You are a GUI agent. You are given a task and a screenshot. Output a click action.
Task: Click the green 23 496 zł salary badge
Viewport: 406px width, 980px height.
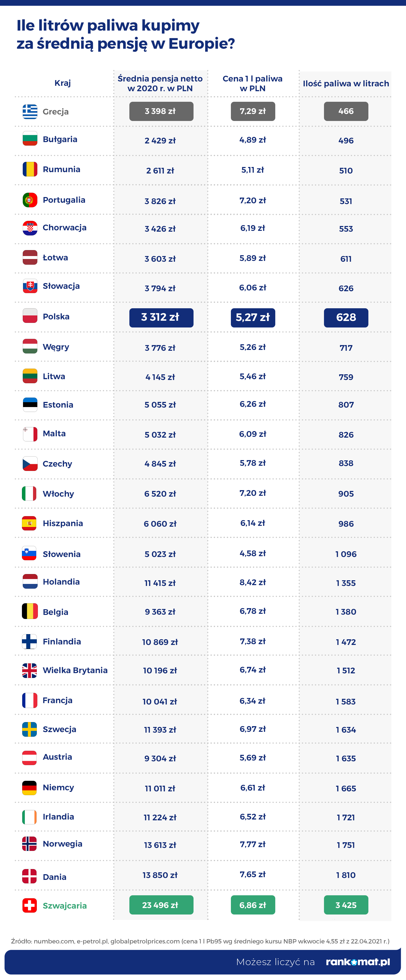coord(161,905)
